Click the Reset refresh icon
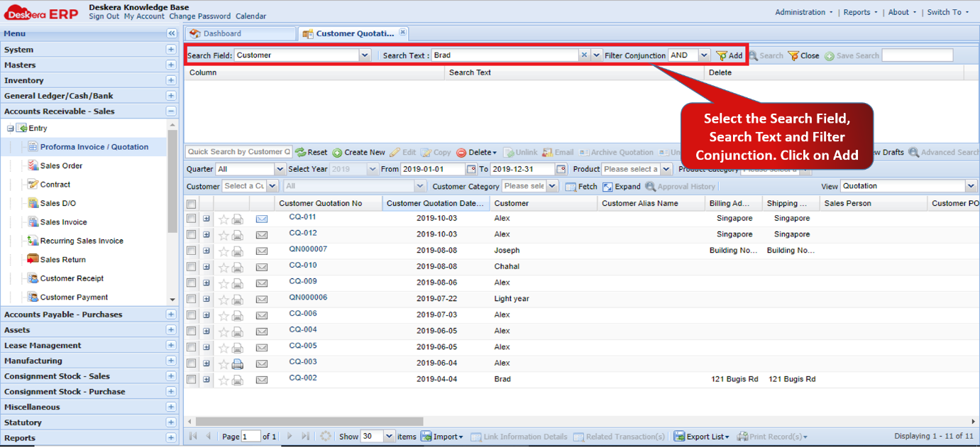The height and width of the screenshot is (448, 980). pyautogui.click(x=312, y=152)
